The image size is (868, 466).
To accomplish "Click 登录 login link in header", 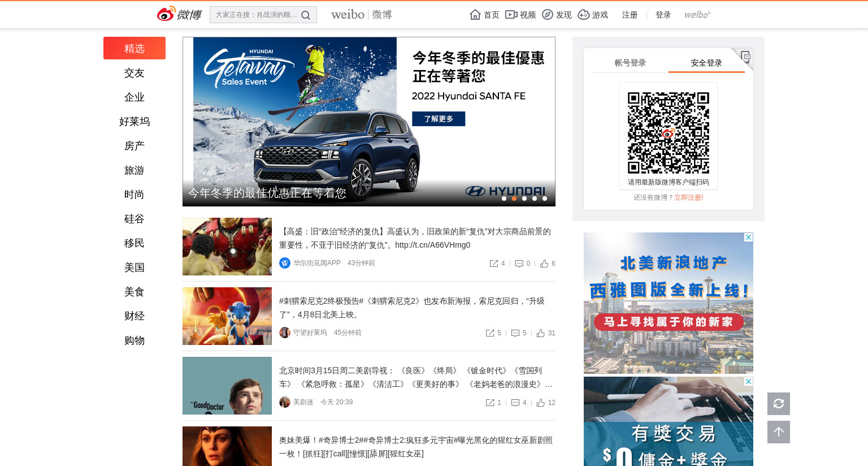I will 663,15.
